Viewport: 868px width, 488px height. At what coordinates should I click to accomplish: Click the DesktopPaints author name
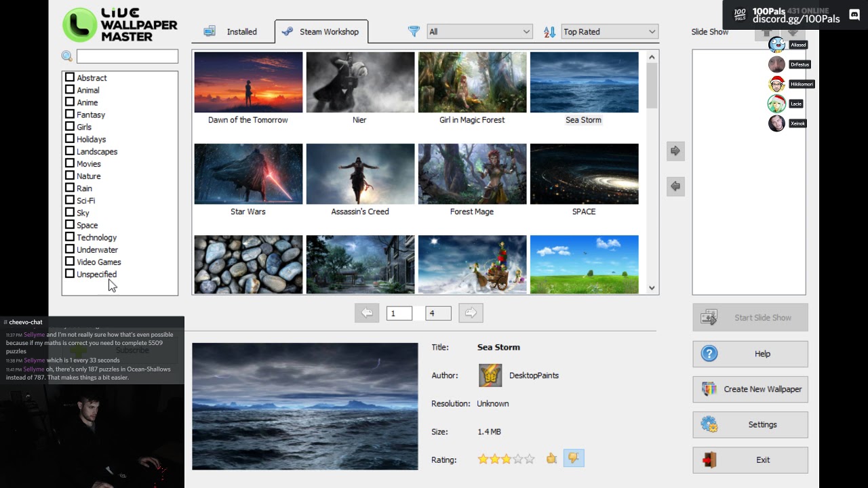[534, 375]
